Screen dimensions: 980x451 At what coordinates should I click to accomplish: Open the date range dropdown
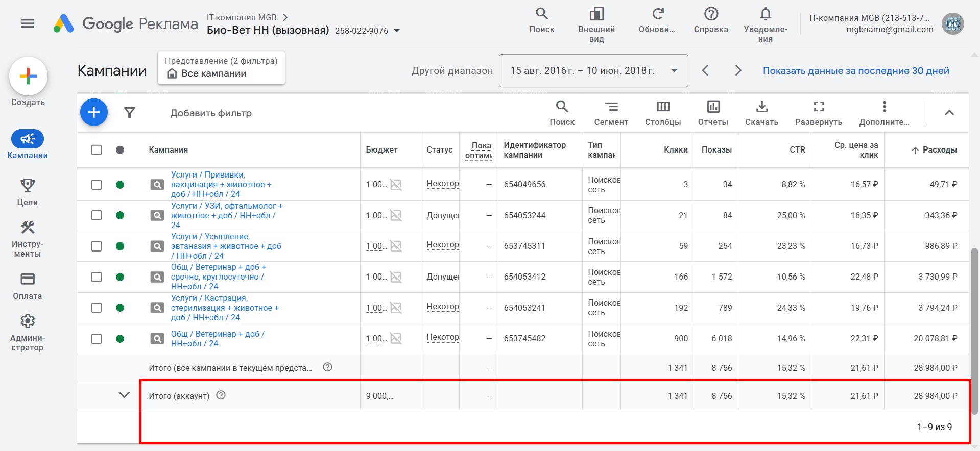pos(593,70)
